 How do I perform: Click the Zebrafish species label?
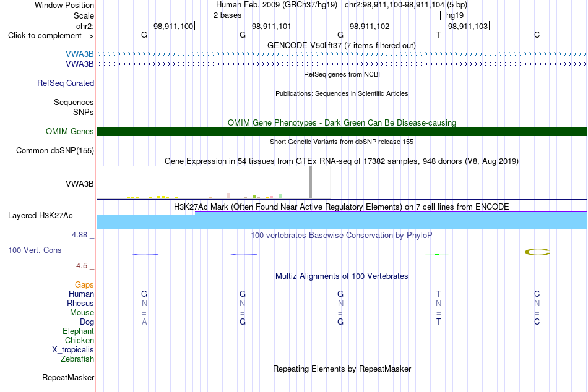[x=77, y=359]
